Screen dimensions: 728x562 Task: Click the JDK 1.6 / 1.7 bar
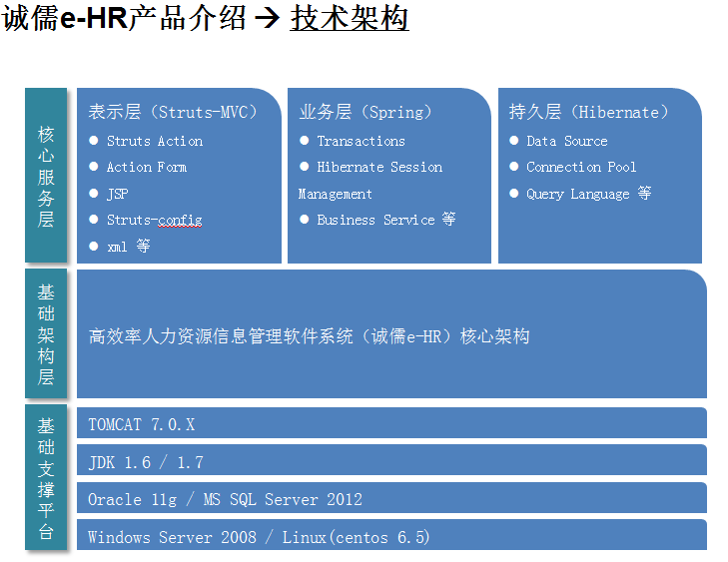click(x=391, y=460)
